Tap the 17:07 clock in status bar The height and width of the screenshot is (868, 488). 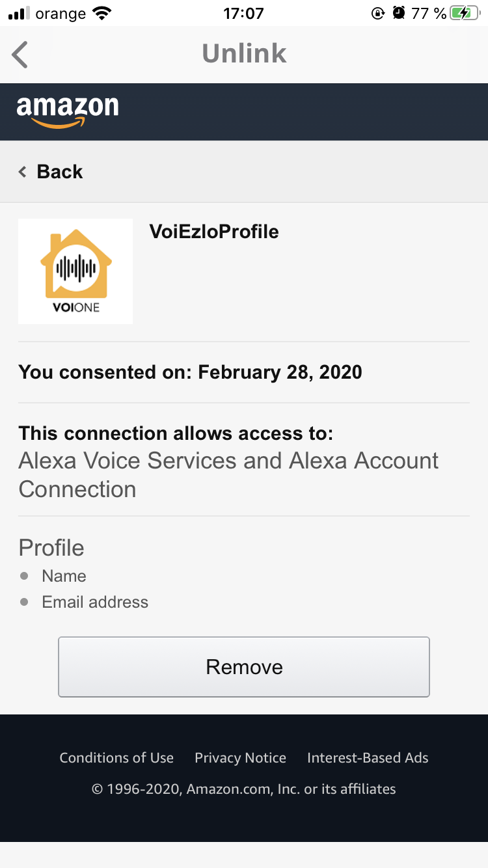coord(243,13)
